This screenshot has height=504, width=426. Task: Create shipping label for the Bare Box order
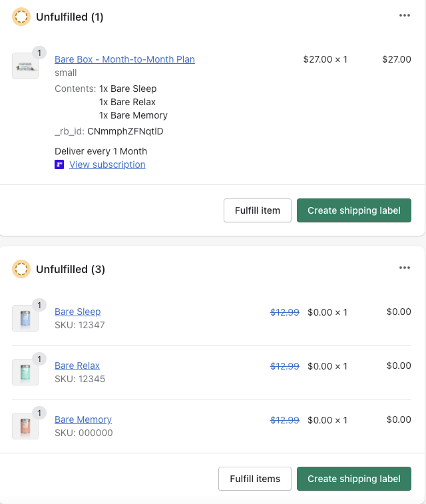(354, 210)
